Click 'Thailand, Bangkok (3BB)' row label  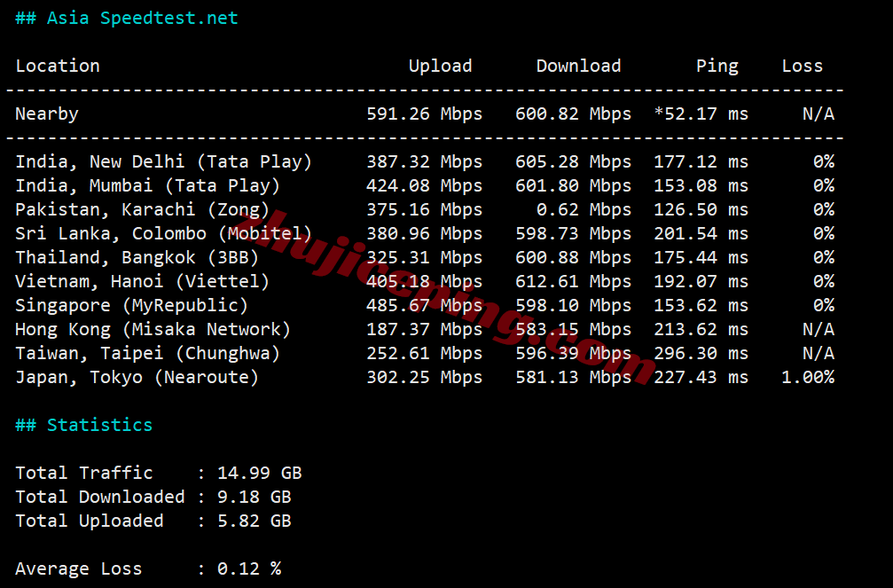[137, 257]
